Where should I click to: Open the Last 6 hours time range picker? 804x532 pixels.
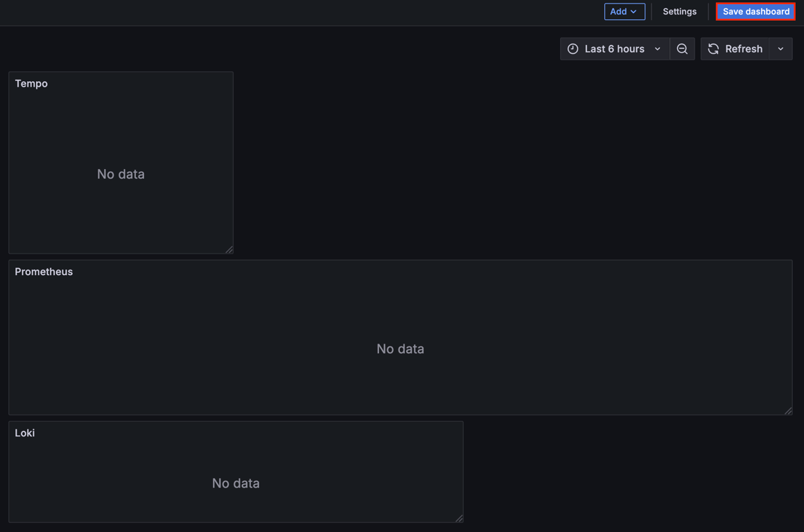click(614, 48)
